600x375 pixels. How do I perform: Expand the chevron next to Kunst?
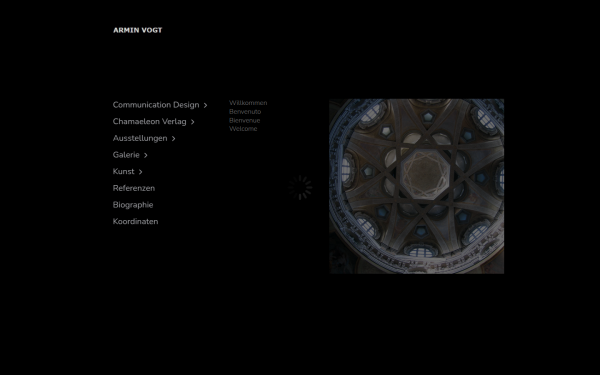coord(140,172)
